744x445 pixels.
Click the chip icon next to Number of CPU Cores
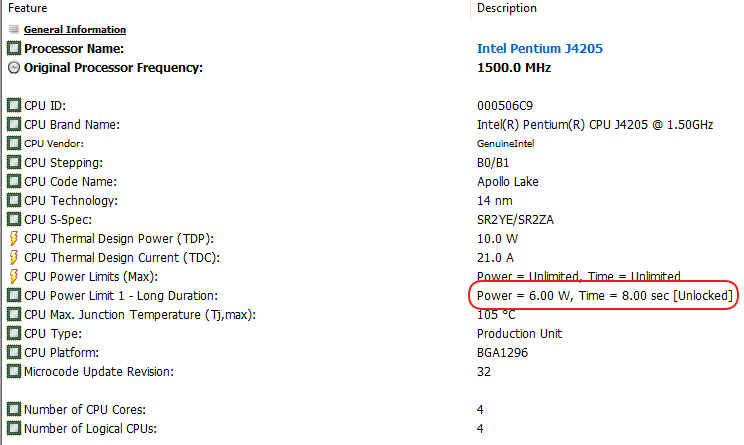[x=14, y=409]
